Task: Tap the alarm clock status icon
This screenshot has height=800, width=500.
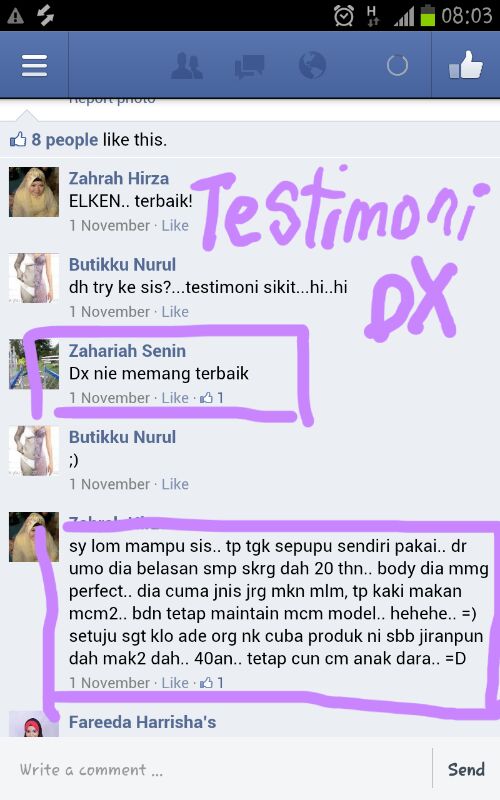Action: click(343, 15)
